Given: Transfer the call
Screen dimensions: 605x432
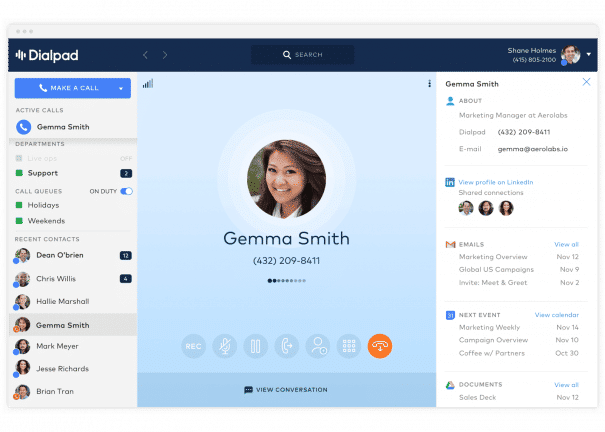Looking at the screenshot, I should point(287,346).
